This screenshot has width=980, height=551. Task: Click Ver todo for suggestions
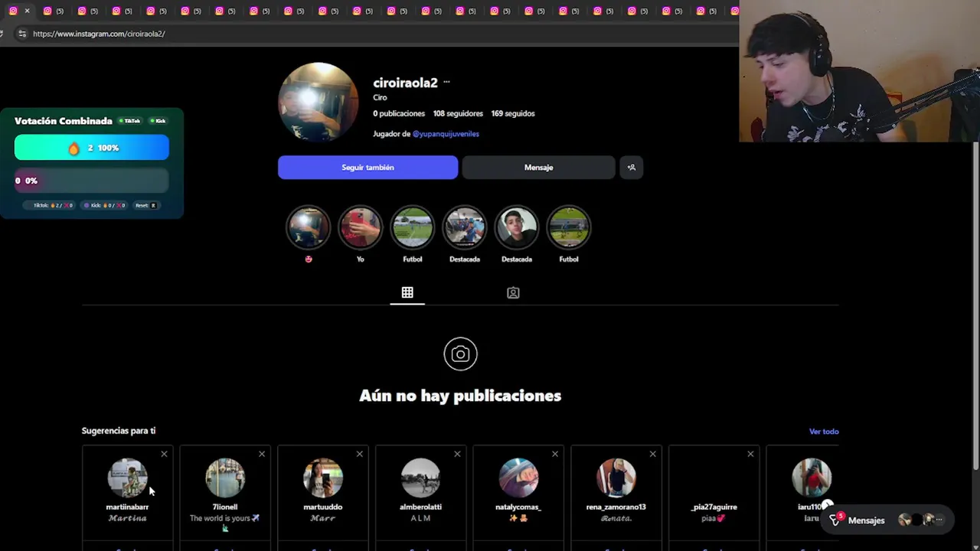point(824,432)
